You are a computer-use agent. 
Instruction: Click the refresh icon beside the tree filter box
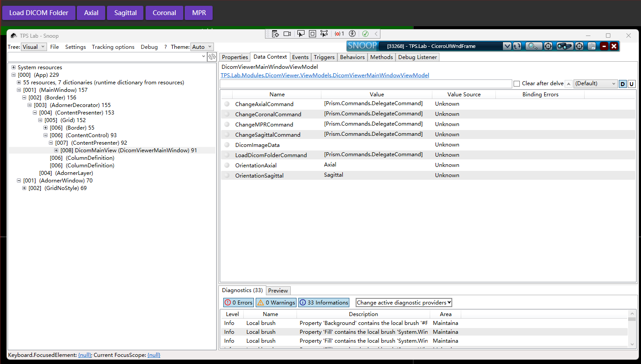(212, 56)
